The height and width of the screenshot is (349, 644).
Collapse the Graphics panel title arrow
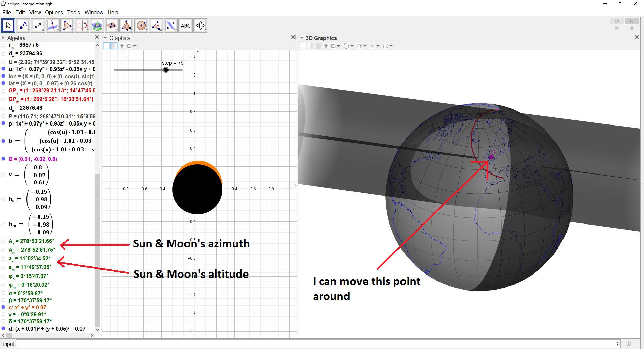pyautogui.click(x=105, y=38)
